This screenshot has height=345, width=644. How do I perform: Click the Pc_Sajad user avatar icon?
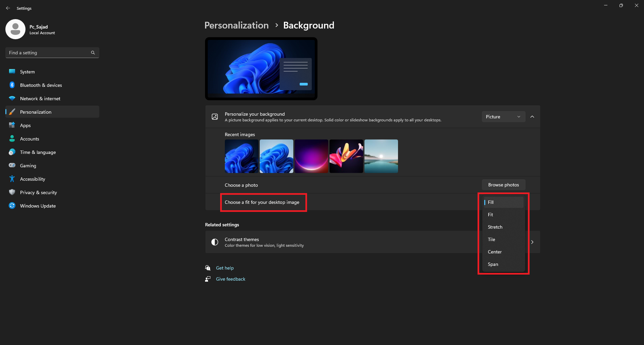point(15,29)
